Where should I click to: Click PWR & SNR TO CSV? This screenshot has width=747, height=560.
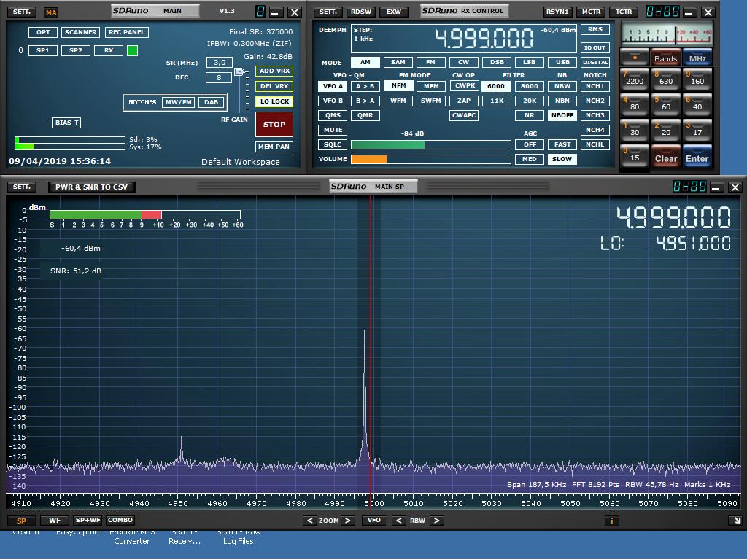coord(91,187)
